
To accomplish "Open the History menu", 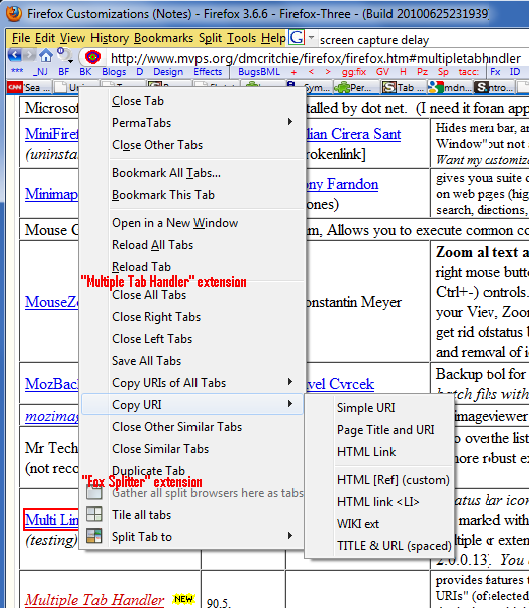I will [109, 38].
